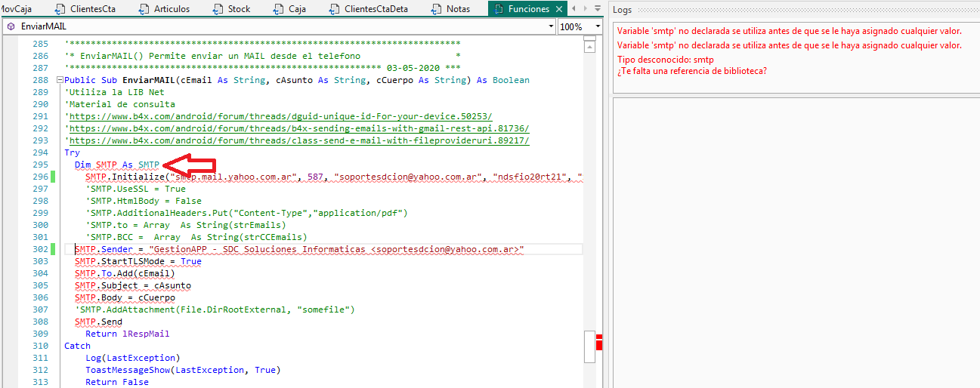Click the SMTP.Send line
Viewport: 980px width, 388px height.
[x=98, y=322]
